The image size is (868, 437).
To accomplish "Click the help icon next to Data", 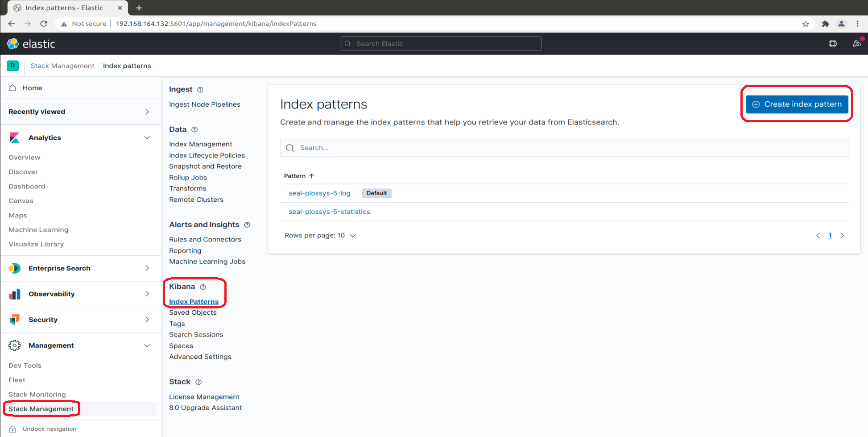I will tap(194, 129).
